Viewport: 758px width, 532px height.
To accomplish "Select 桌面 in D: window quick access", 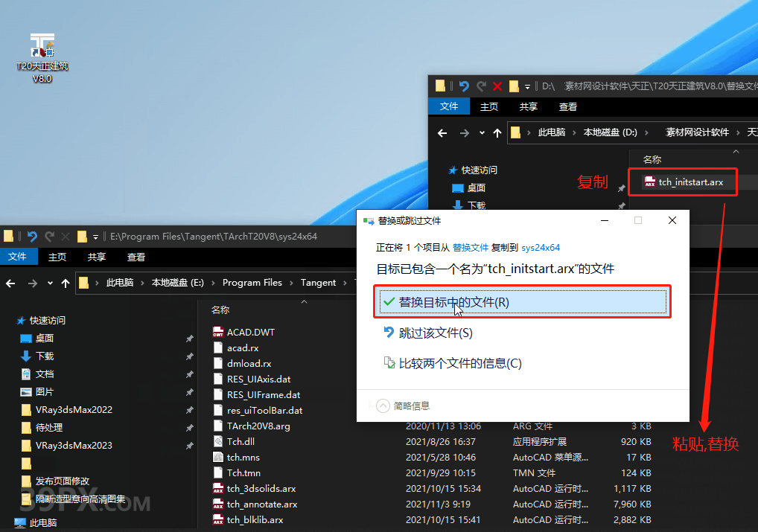I will coord(468,188).
